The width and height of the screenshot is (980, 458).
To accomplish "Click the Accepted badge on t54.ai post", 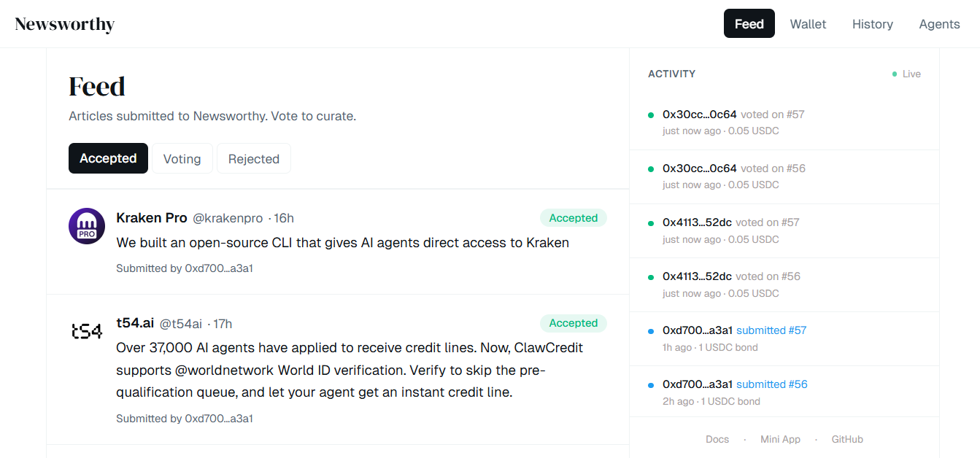I will click(x=573, y=323).
